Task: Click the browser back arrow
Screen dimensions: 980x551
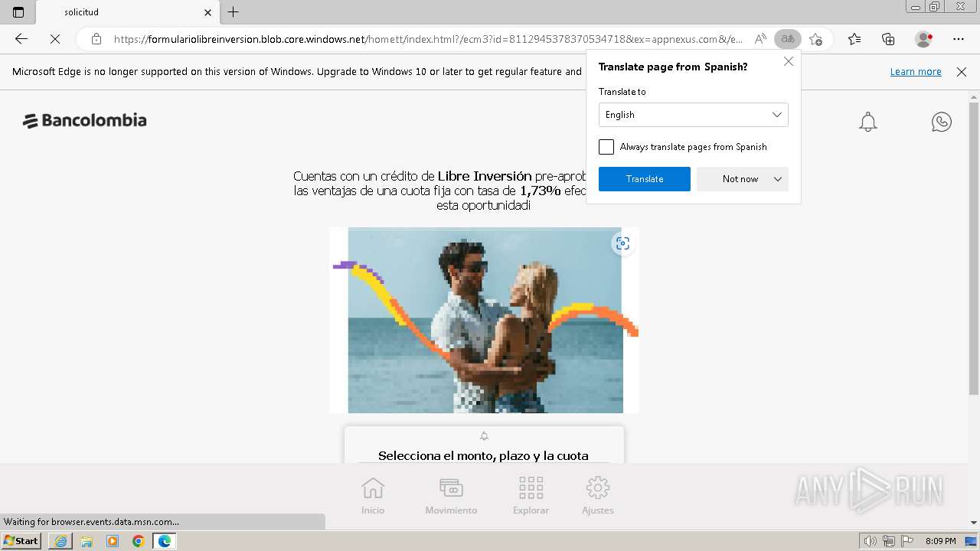Action: [x=21, y=39]
